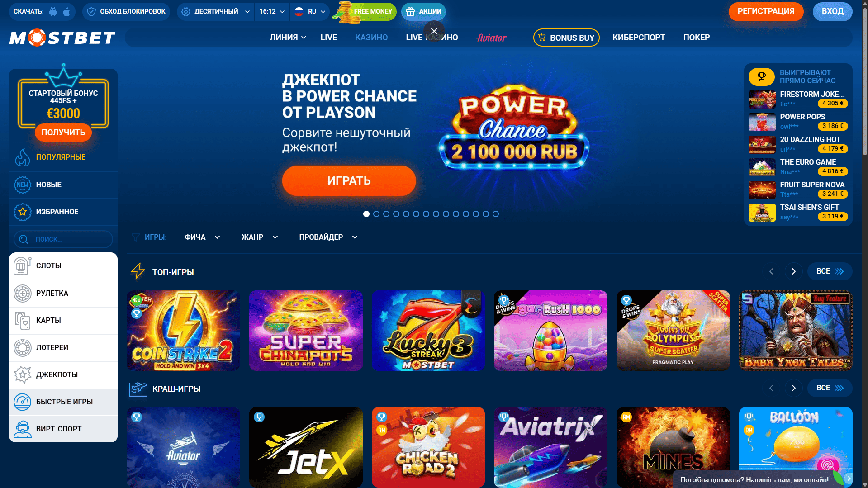Click the orange Играть button
This screenshot has width=868, height=488.
[349, 180]
